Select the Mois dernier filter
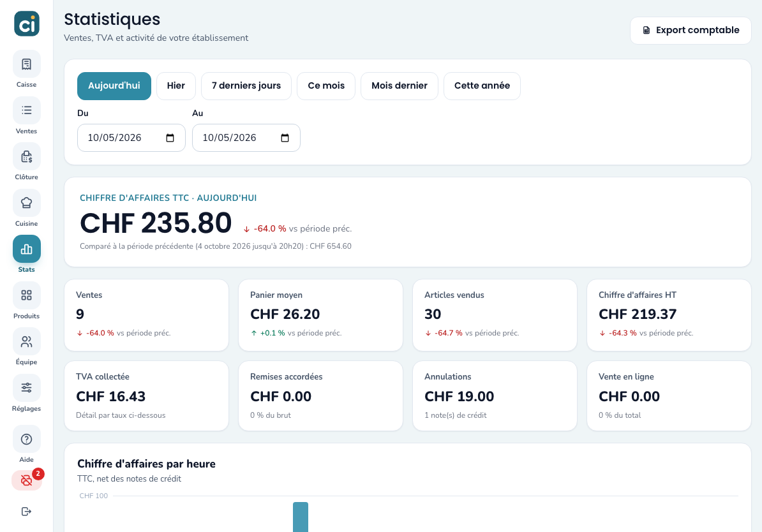 [x=400, y=86]
